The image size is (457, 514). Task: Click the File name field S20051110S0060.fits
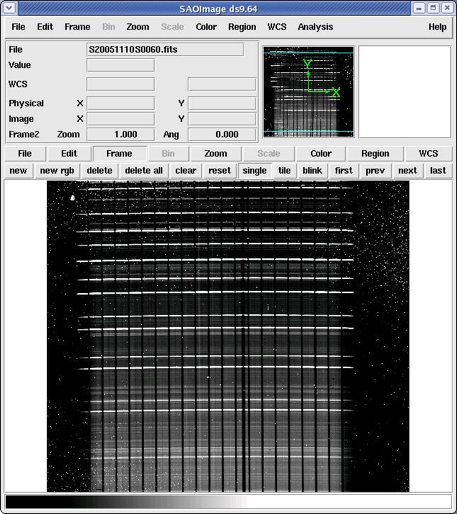(165, 50)
